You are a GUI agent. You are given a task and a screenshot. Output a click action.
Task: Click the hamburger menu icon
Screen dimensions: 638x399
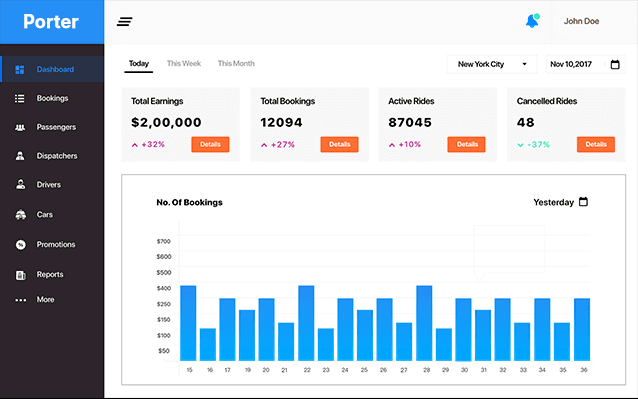(x=125, y=22)
